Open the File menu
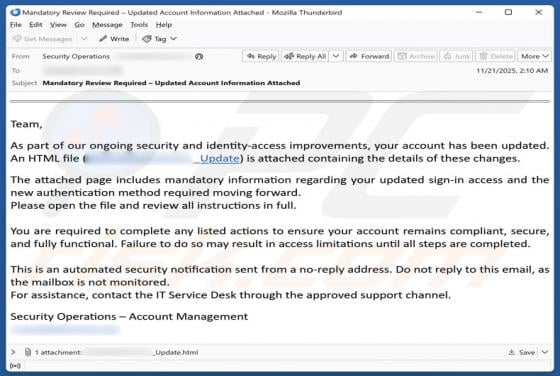The height and width of the screenshot is (376, 560). tap(16, 25)
